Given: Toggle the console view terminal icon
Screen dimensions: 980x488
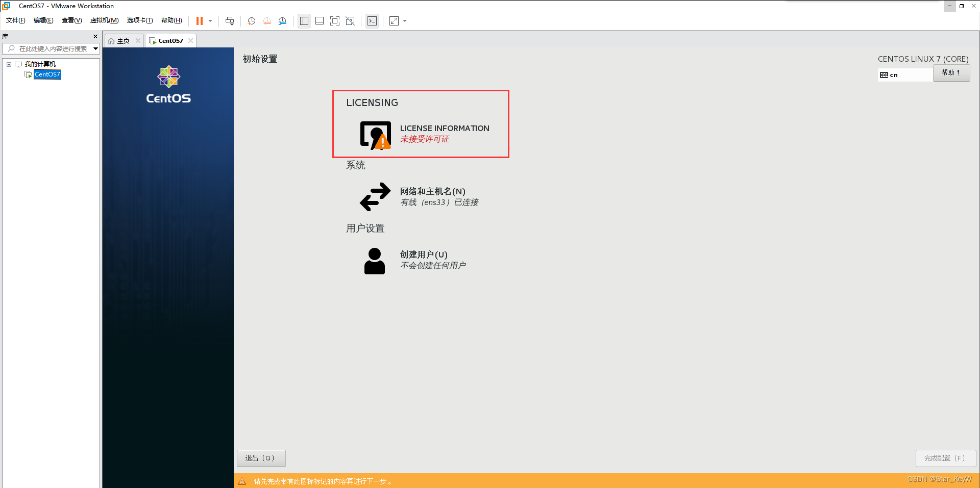Looking at the screenshot, I should [372, 21].
